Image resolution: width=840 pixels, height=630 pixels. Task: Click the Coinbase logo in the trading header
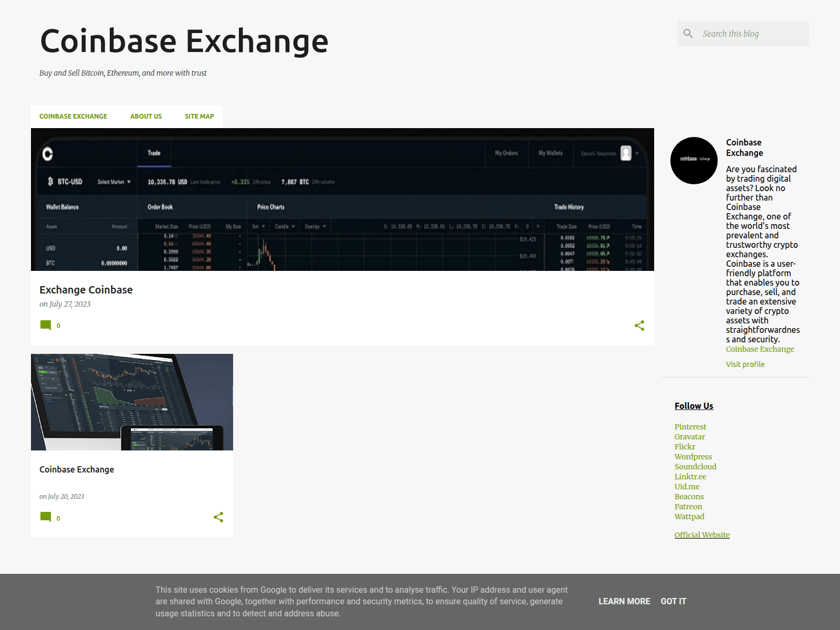pyautogui.click(x=47, y=153)
